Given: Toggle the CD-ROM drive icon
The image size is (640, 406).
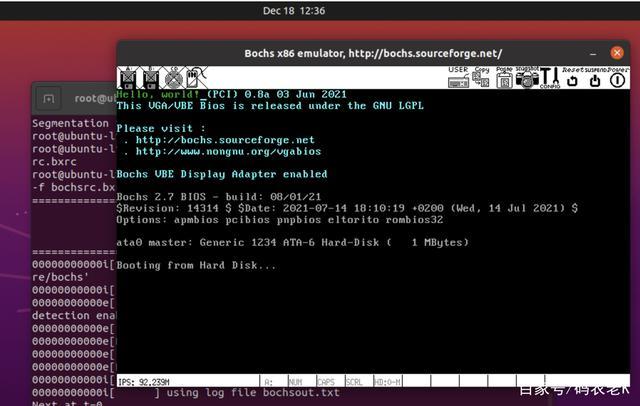Looking at the screenshot, I should (x=173, y=78).
